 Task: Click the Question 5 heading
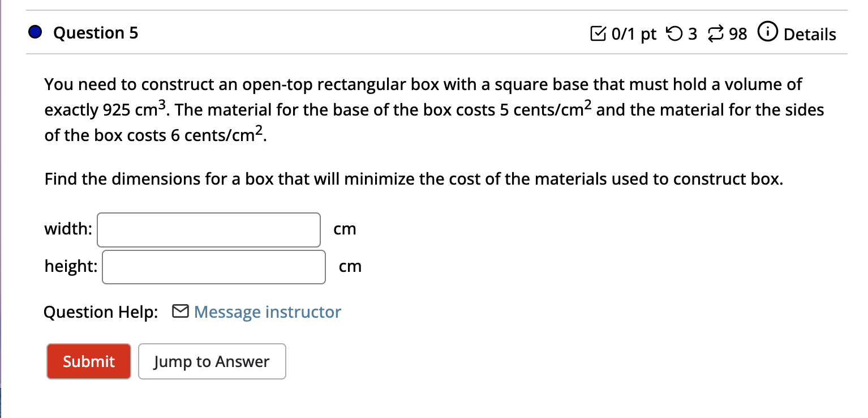96,33
